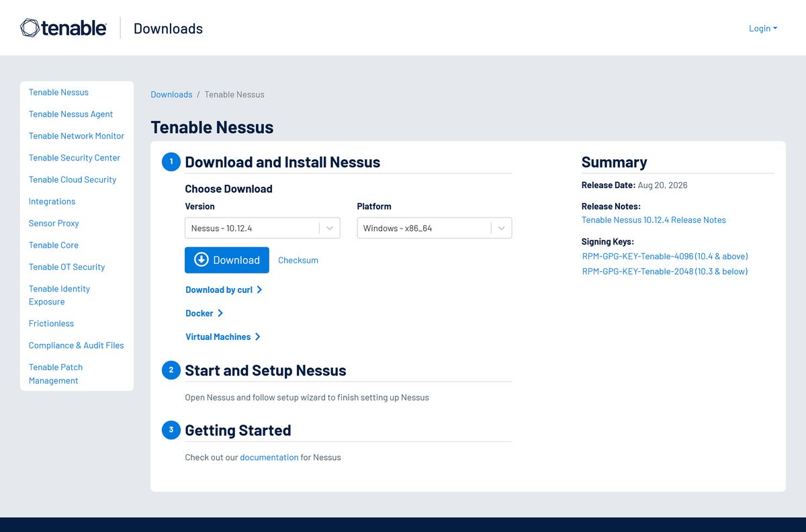Select Frictionless in sidebar
Image resolution: width=806 pixels, height=532 pixels.
(51, 323)
